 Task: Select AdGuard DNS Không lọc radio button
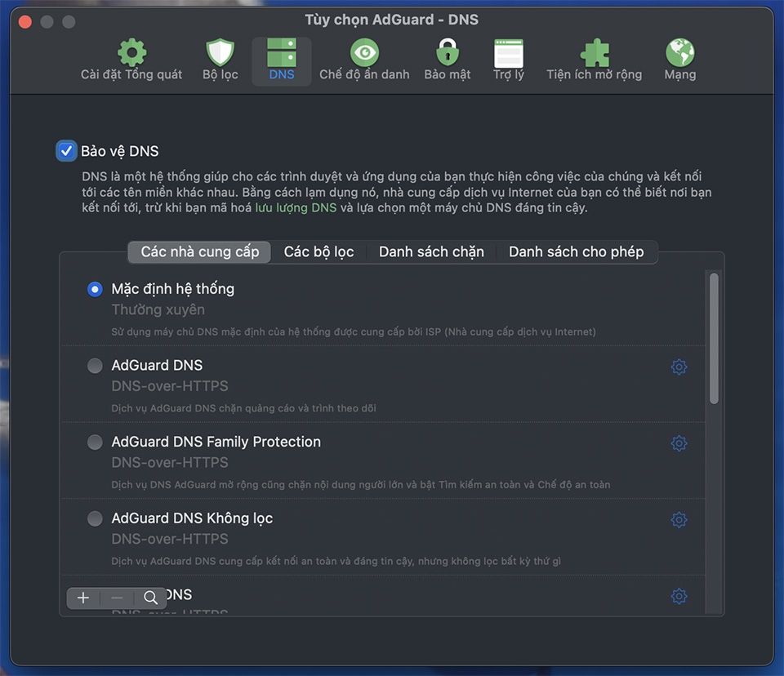pyautogui.click(x=95, y=518)
